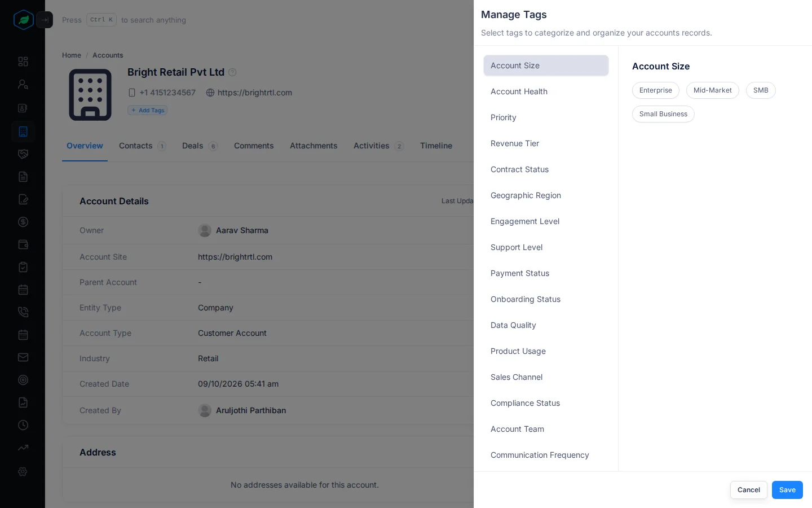Select the Geographic Region tag category
812x508 pixels.
[x=546, y=195]
